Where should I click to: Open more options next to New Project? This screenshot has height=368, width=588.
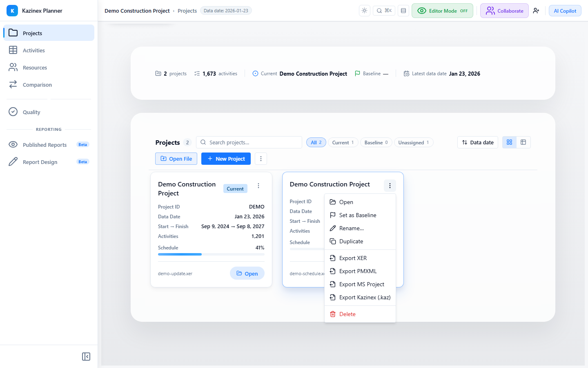tap(261, 159)
